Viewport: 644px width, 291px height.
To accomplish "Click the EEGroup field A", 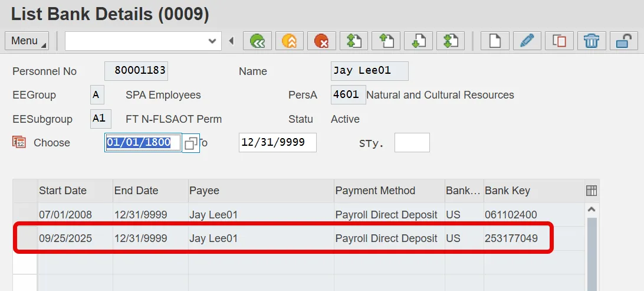I will tap(97, 95).
